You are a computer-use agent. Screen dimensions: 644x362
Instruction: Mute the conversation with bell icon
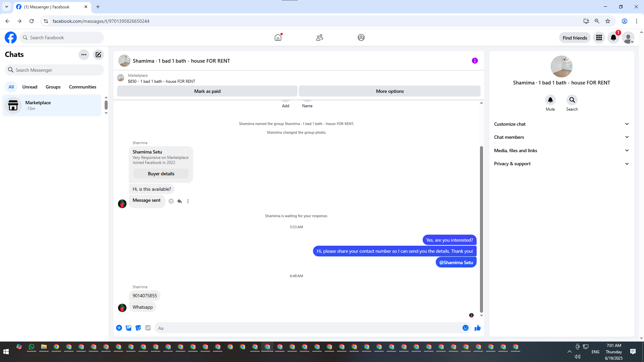coord(550,100)
